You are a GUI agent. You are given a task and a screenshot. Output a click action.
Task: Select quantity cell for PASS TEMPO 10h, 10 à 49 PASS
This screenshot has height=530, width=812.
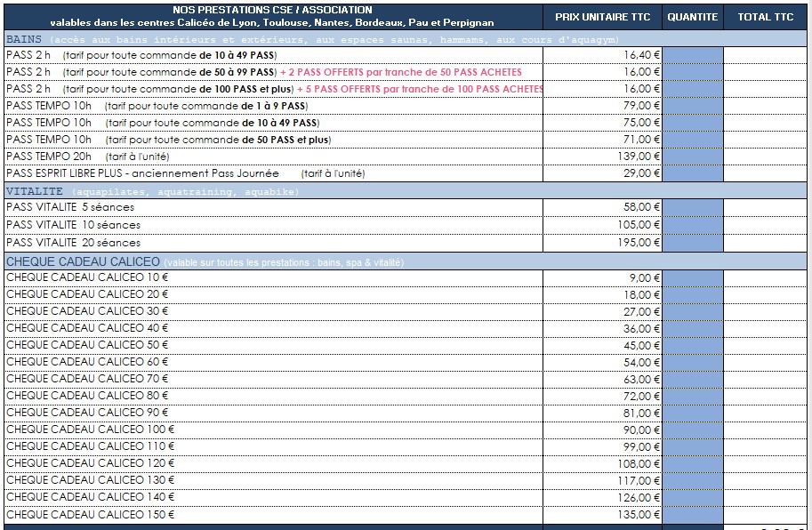tap(693, 123)
